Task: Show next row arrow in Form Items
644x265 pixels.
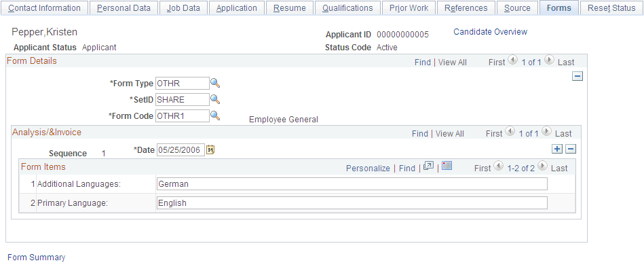Action: [543, 166]
